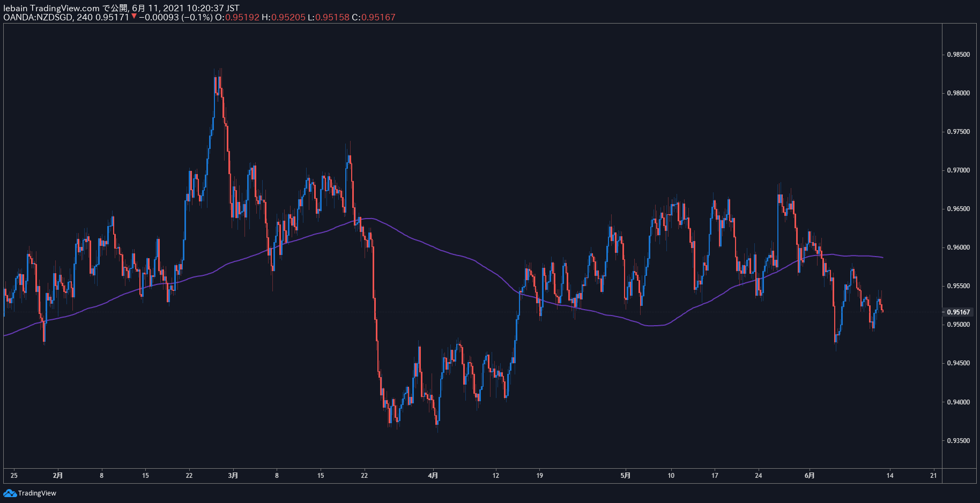Click the 21 date label on time axis
Viewport: 980px width, 503px height.
click(933, 475)
